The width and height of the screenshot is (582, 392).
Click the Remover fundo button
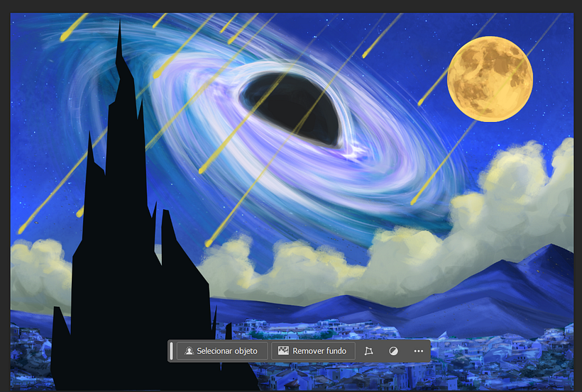[x=312, y=351]
